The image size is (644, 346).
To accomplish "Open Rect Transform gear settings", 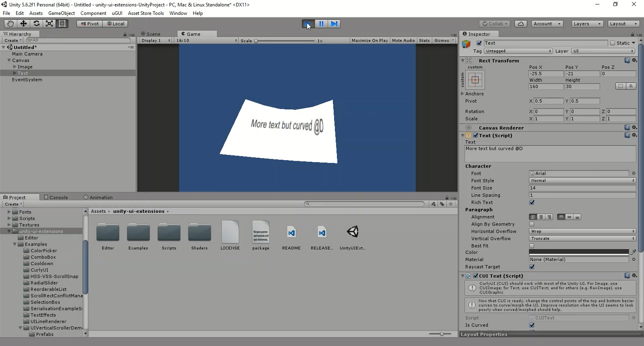I will click(x=634, y=60).
